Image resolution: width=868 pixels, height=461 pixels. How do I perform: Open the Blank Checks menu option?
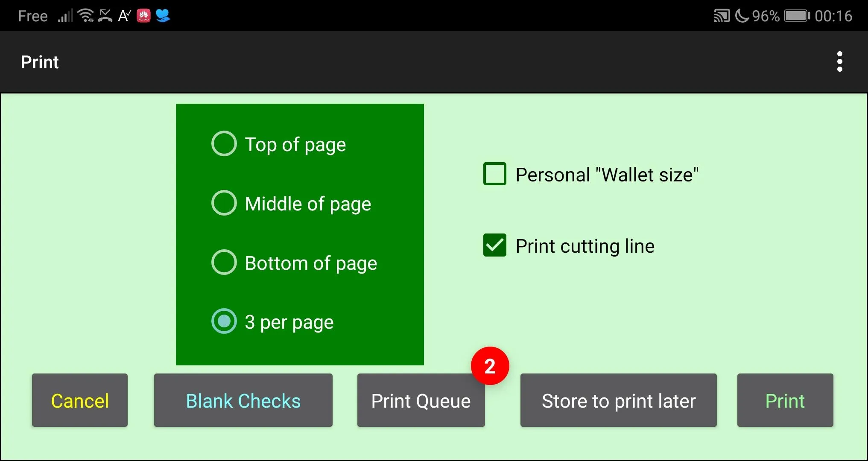pyautogui.click(x=243, y=400)
